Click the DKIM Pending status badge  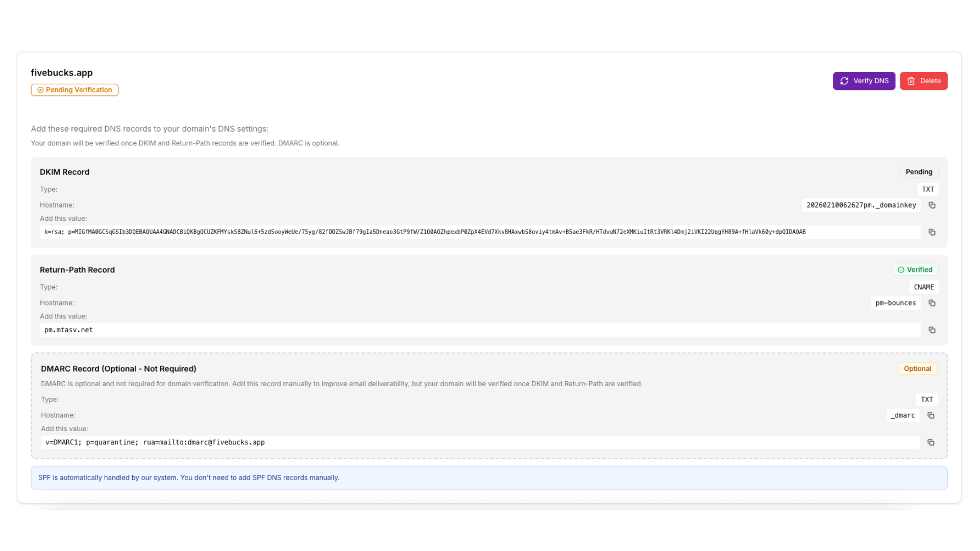[918, 172]
